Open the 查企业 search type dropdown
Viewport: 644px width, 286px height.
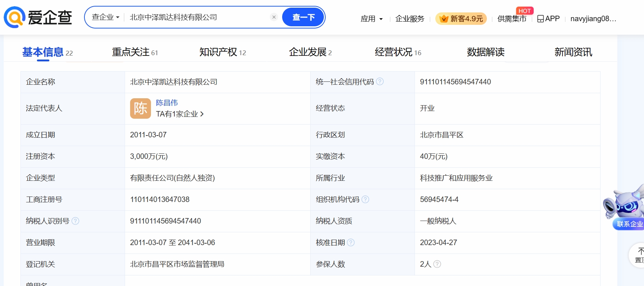tap(105, 17)
